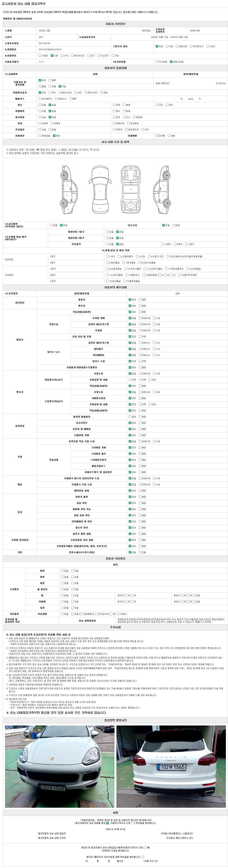This screenshot has width=228, height=868.
Task: Tick the 침수 special history checkbox
Action: click(114, 111)
